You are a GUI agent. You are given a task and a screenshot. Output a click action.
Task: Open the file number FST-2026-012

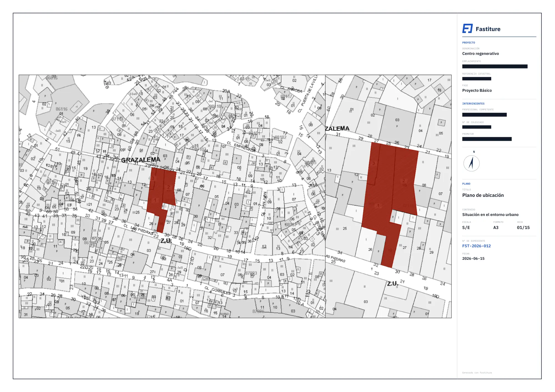[x=476, y=246]
